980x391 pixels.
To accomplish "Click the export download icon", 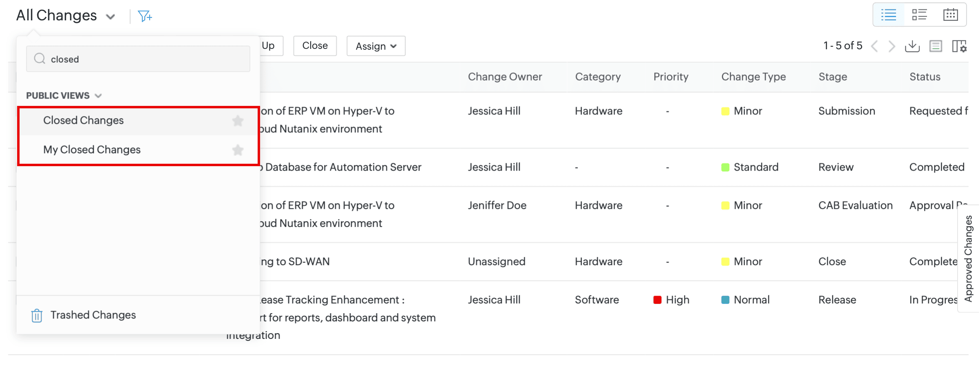I will 912,46.
